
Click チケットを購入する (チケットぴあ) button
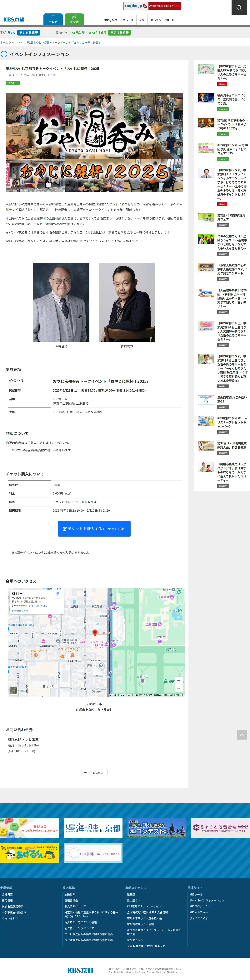pyautogui.click(x=94, y=529)
